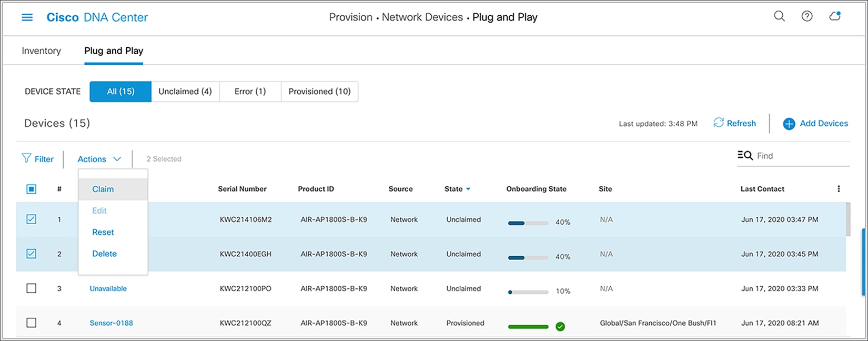Click the Filter funnel icon
The width and height of the screenshot is (868, 341).
pyautogui.click(x=26, y=158)
